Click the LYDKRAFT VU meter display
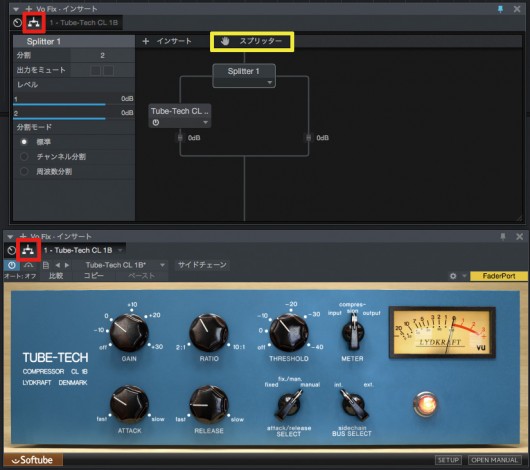Screen dimensions: 530x470 (x=442, y=332)
